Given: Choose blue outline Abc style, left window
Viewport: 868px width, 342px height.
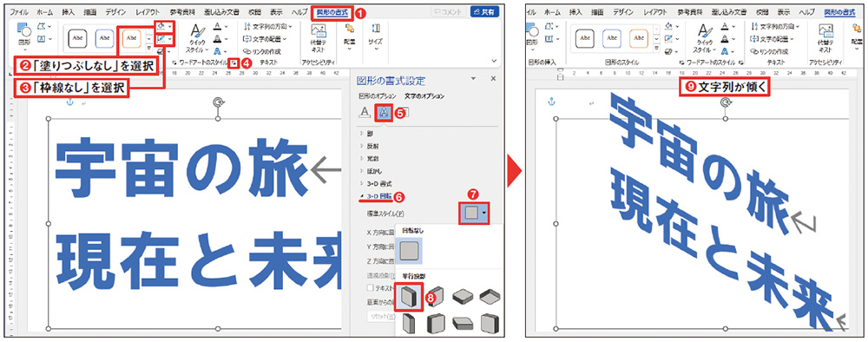Looking at the screenshot, I should point(104,38).
